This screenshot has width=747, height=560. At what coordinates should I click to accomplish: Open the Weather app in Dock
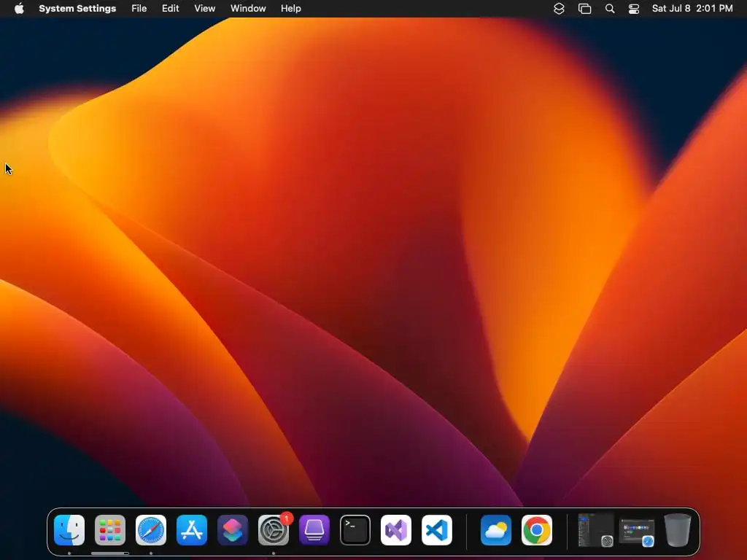click(x=496, y=530)
